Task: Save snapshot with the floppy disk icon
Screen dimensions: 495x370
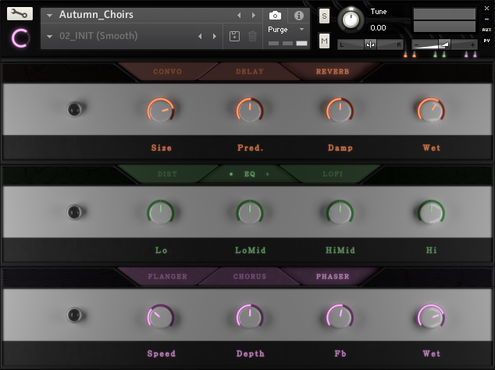Action: tap(234, 36)
